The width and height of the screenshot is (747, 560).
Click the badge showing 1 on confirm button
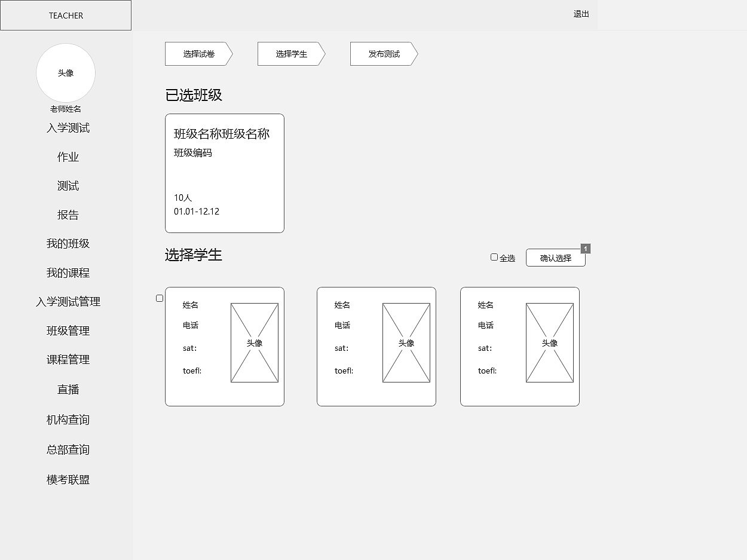[586, 248]
